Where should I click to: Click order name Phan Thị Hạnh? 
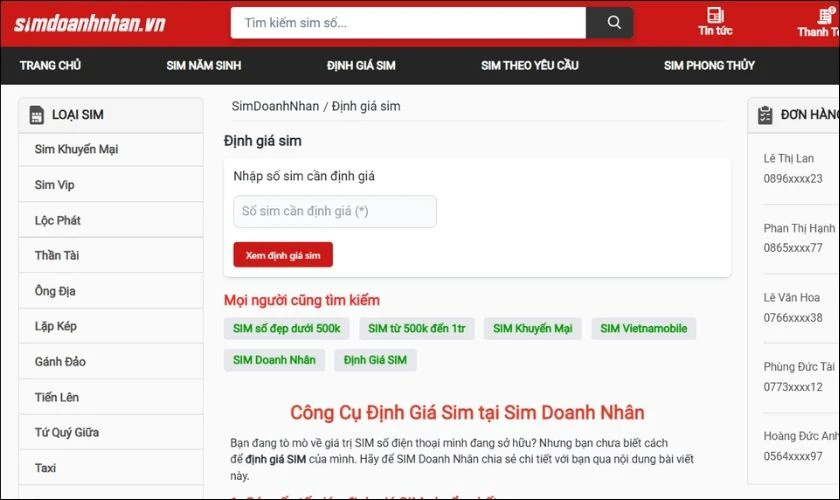click(799, 228)
